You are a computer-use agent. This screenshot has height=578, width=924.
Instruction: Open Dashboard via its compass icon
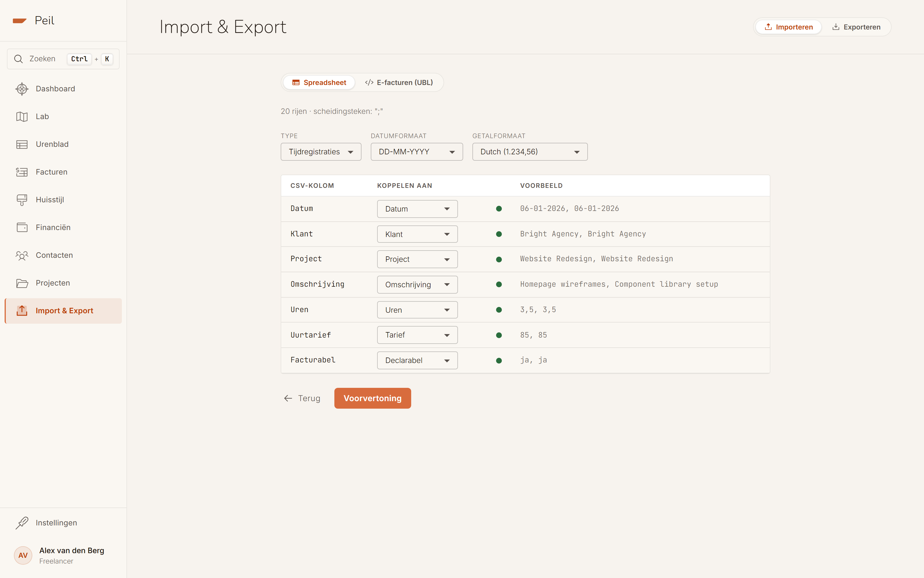[x=22, y=89]
